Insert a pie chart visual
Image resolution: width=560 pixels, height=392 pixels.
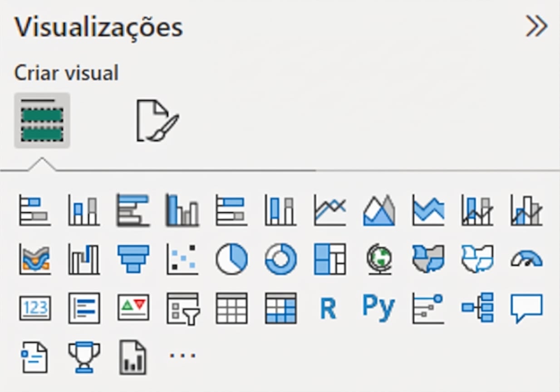pyautogui.click(x=231, y=260)
